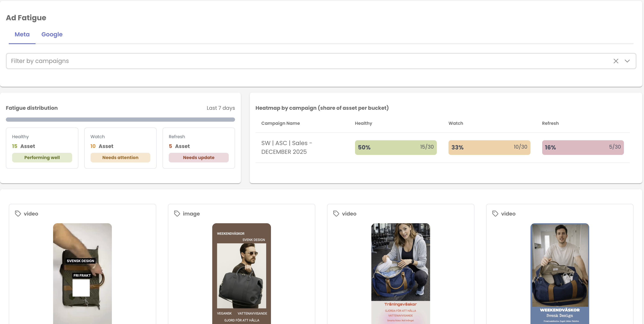The height and width of the screenshot is (324, 644).
Task: Click the Performing well badge
Action: (x=42, y=157)
